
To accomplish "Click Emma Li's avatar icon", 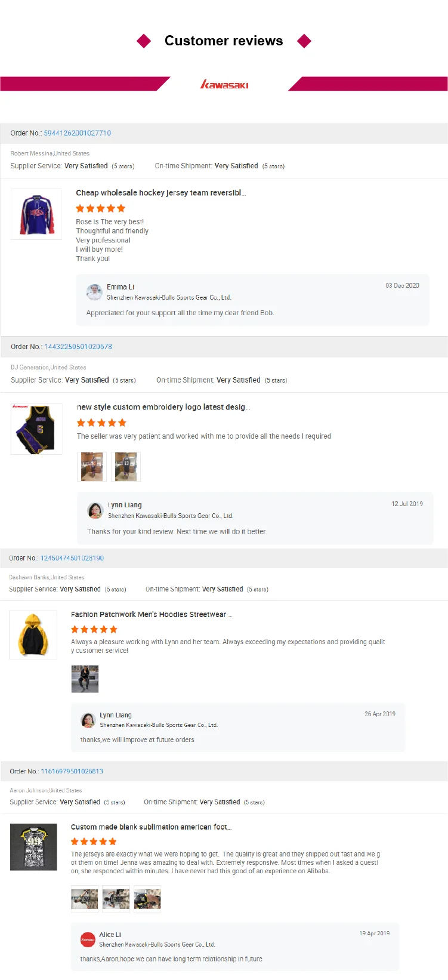I will click(94, 292).
